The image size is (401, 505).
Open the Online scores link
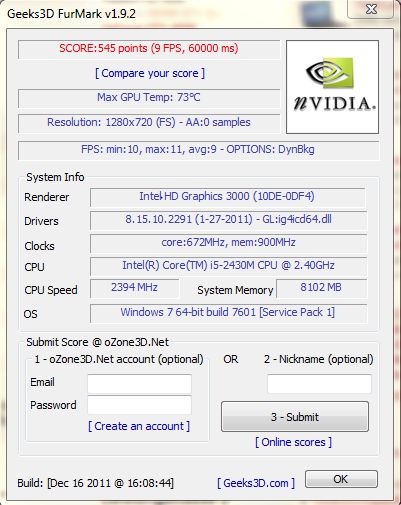coord(294,442)
